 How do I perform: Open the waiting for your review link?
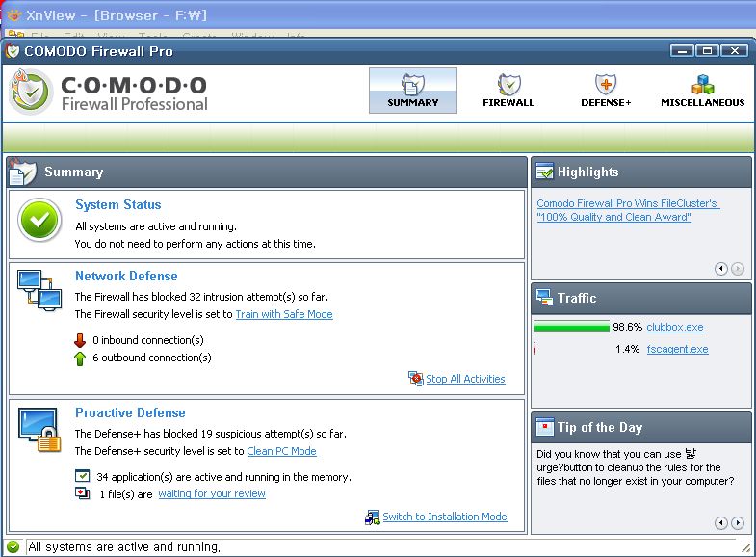(212, 493)
